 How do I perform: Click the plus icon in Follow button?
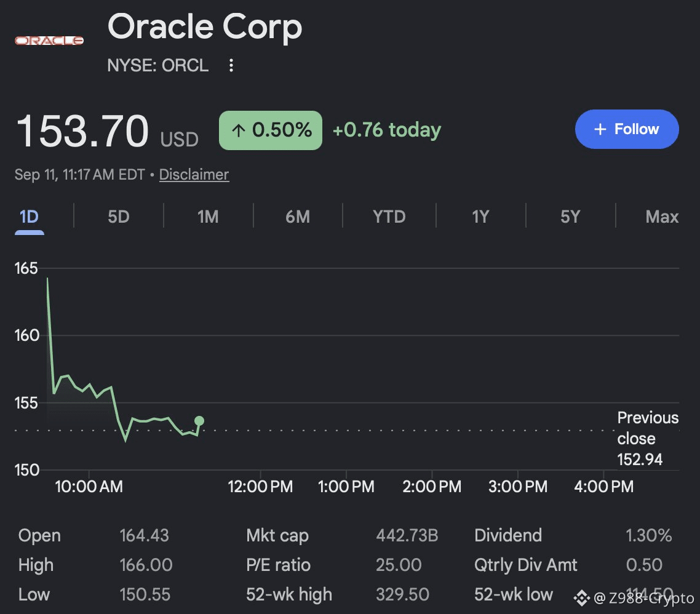[600, 129]
